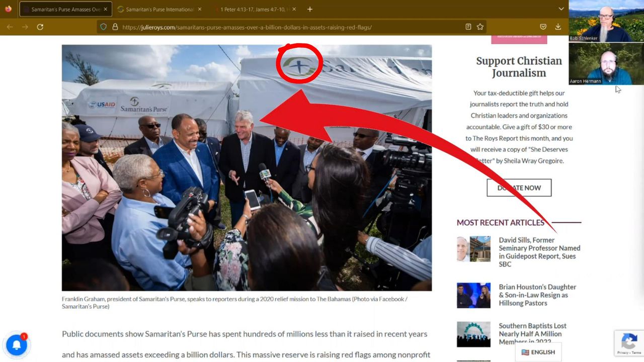Open the English language selector

538,352
